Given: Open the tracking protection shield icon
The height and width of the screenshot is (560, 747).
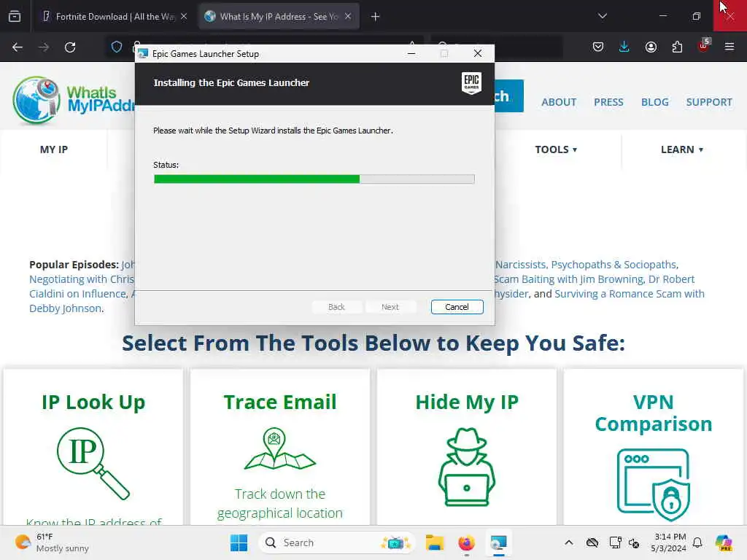Looking at the screenshot, I should 117,47.
